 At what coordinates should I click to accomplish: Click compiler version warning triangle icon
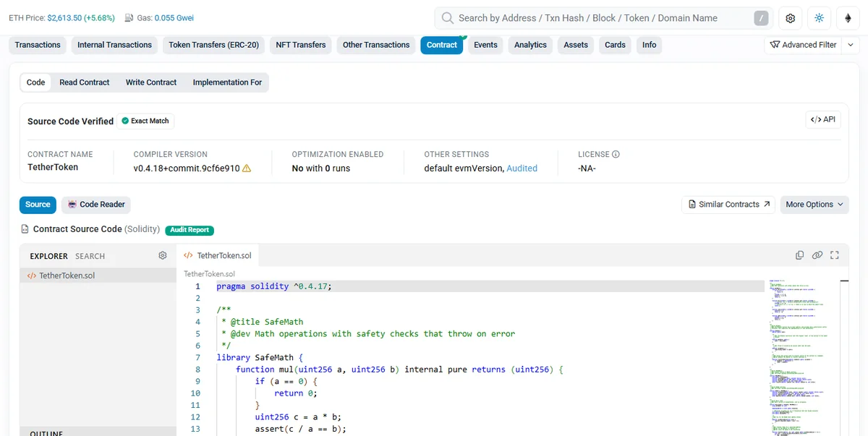click(x=247, y=168)
